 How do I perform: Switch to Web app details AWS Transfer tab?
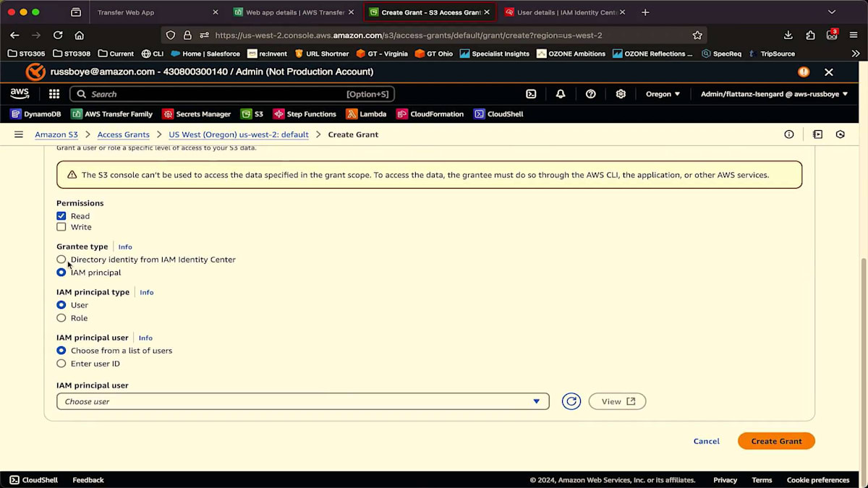295,12
